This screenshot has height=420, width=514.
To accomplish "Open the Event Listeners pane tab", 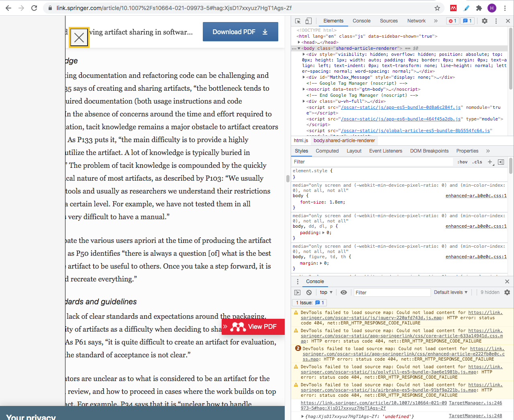I will [385, 151].
